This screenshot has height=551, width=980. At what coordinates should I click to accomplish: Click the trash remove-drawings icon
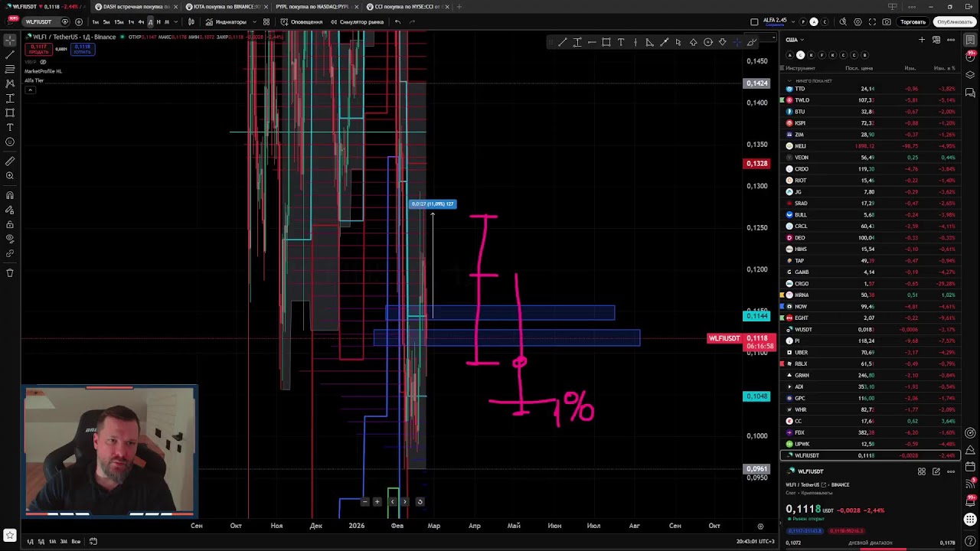point(10,272)
